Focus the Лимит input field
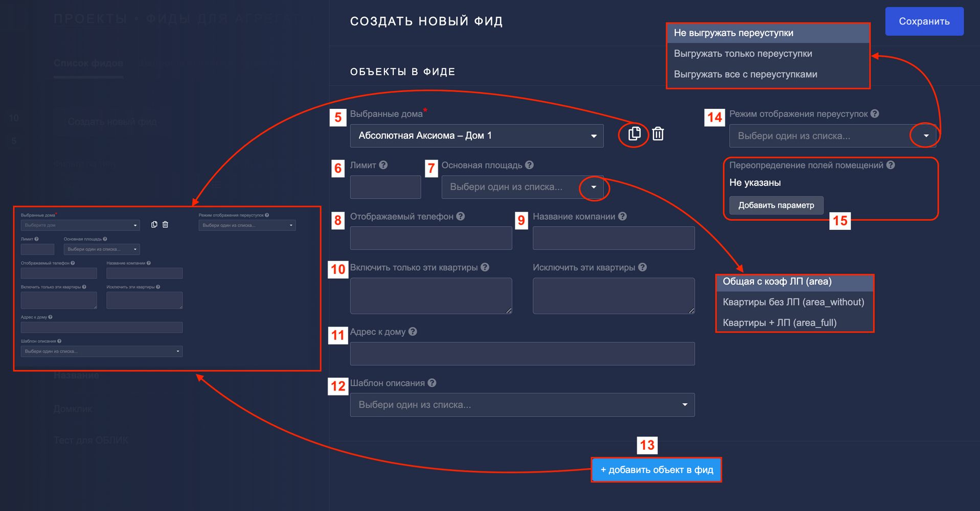This screenshot has height=511, width=980. tap(385, 187)
